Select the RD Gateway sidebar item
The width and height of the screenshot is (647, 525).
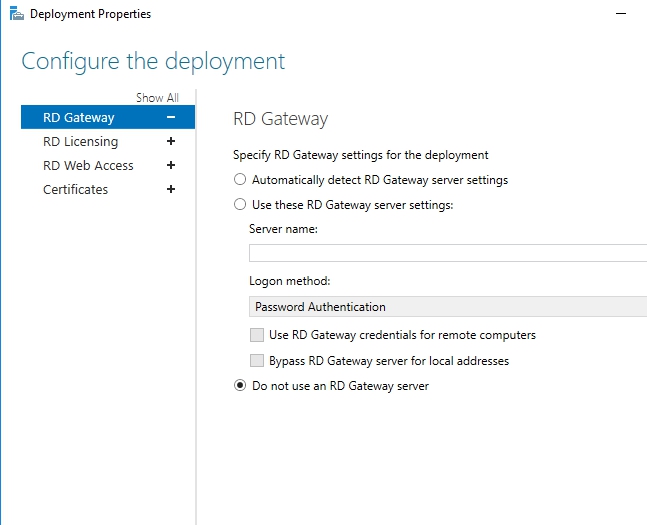click(x=79, y=118)
